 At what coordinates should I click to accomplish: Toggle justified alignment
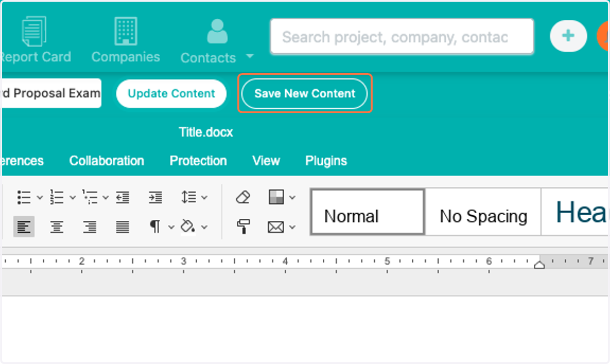(x=123, y=227)
